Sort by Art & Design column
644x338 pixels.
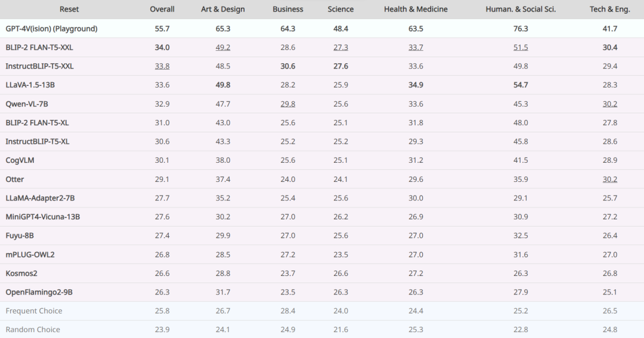coord(222,9)
